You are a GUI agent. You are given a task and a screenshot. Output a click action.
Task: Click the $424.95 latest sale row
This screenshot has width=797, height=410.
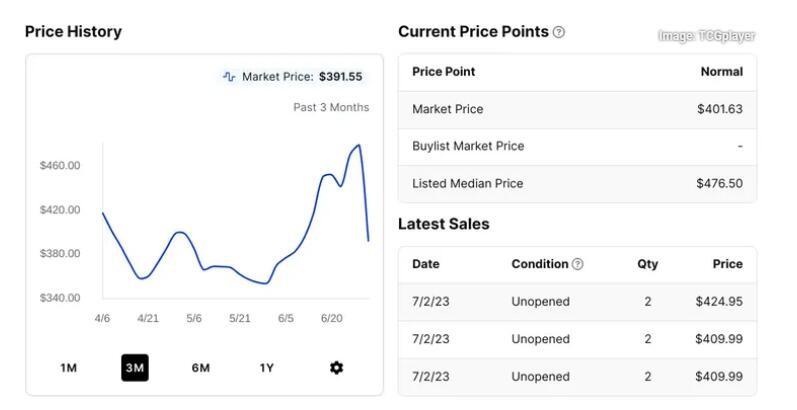[577, 302]
